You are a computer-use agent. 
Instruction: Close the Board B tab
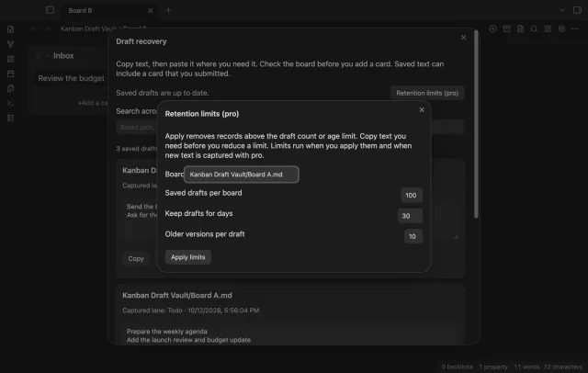pyautogui.click(x=150, y=10)
